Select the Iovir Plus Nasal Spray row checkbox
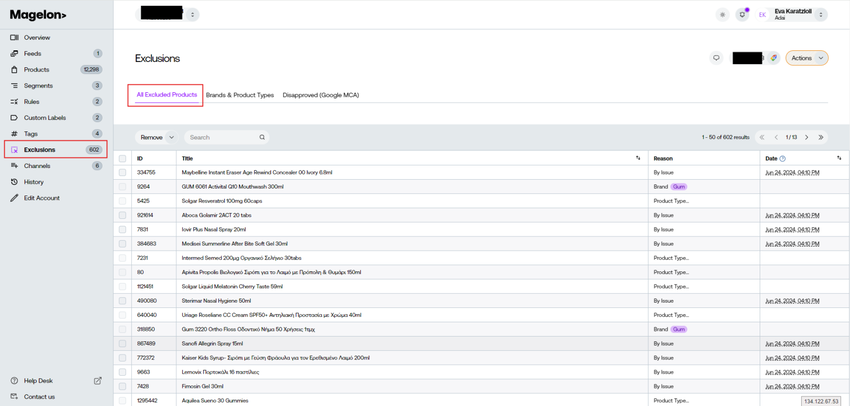This screenshot has width=850, height=406. pos(123,229)
